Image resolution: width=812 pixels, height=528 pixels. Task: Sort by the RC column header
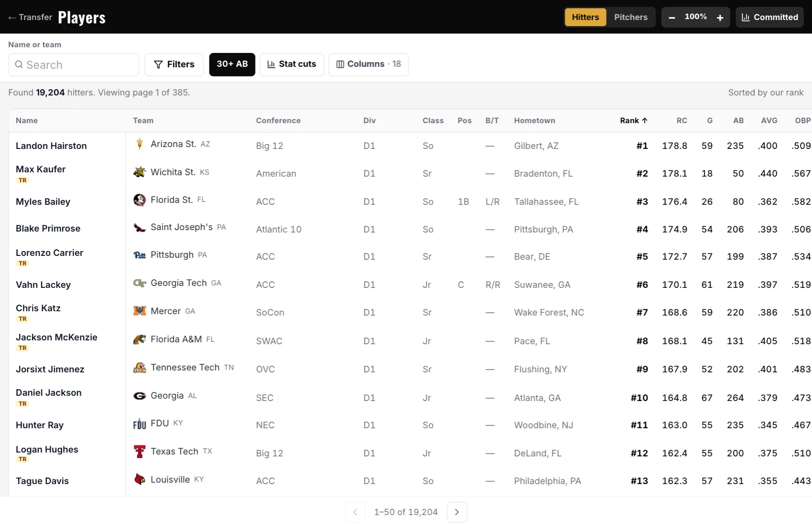tap(682, 121)
